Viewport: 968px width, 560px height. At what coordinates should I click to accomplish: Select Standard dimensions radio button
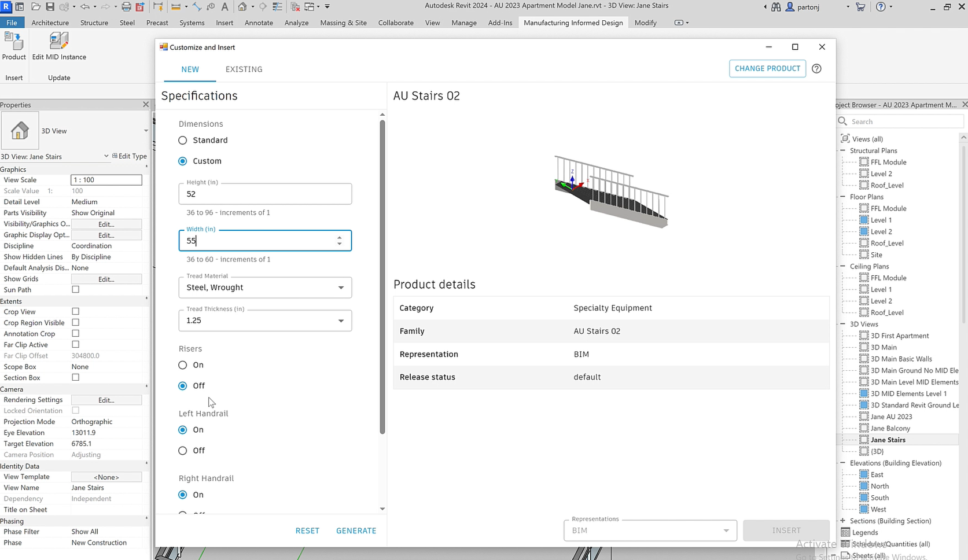[x=183, y=140]
